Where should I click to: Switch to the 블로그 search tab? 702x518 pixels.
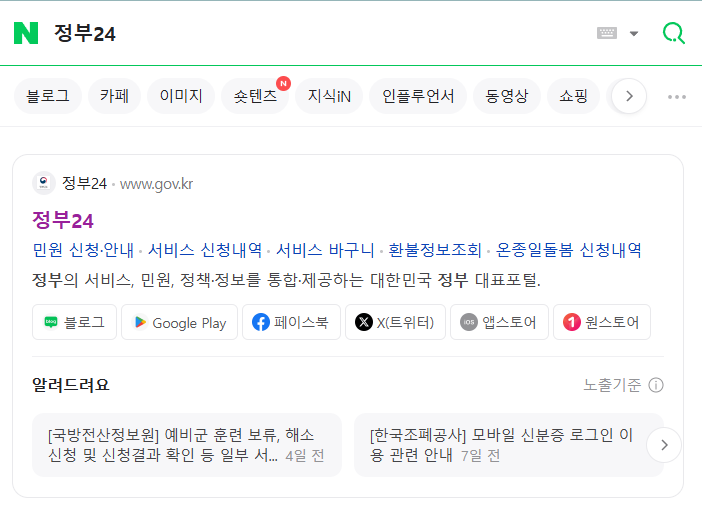click(x=48, y=96)
